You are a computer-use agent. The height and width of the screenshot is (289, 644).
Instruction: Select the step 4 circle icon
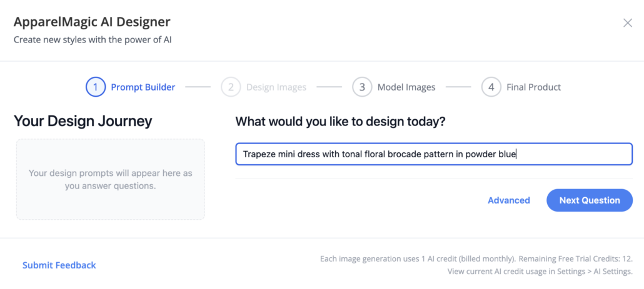click(x=491, y=87)
